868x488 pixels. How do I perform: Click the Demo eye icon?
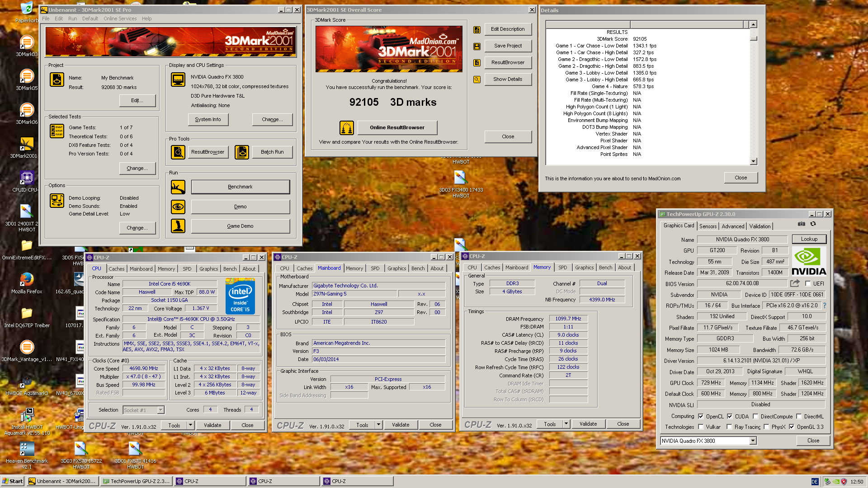tap(178, 207)
